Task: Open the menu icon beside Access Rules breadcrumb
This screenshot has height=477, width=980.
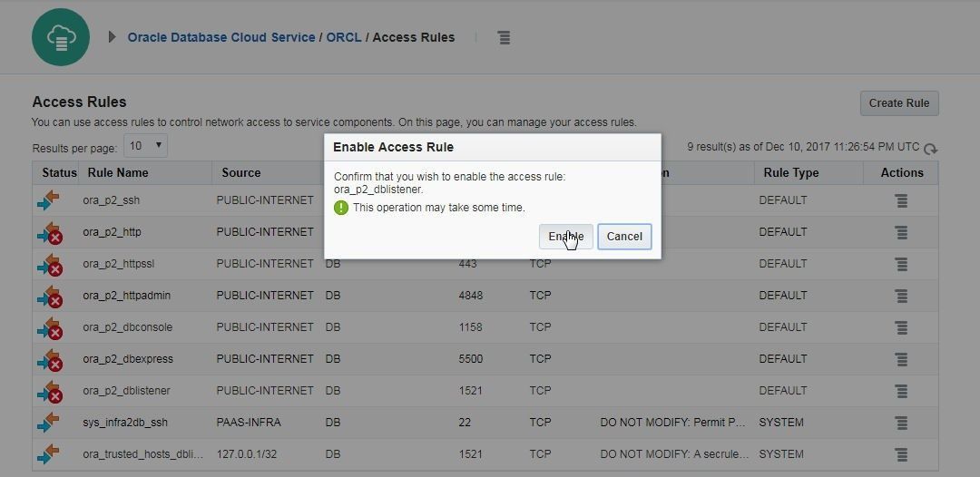Action: tap(505, 37)
